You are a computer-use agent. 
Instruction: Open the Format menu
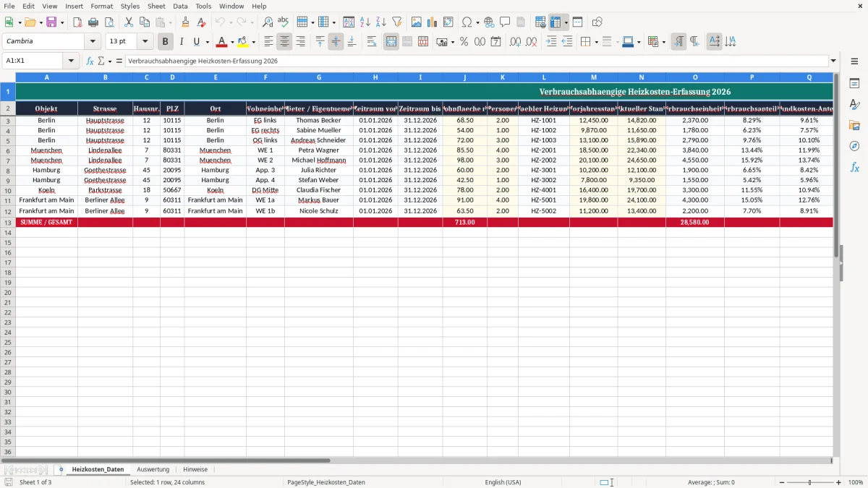(x=101, y=6)
